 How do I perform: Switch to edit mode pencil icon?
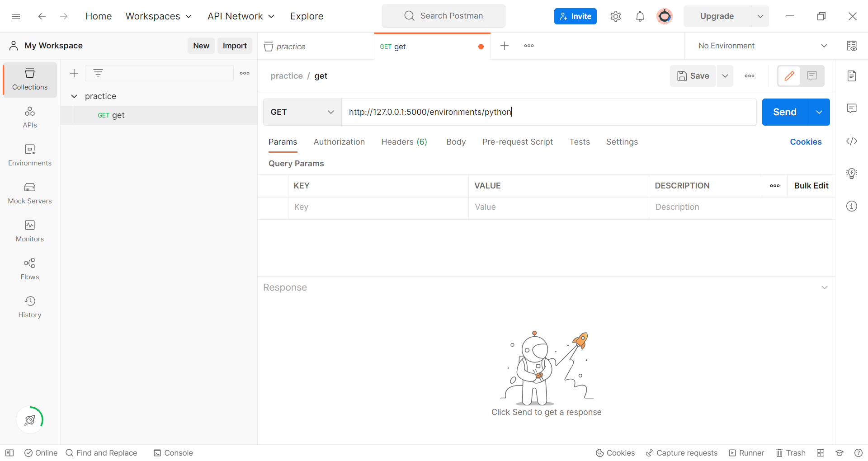(789, 76)
